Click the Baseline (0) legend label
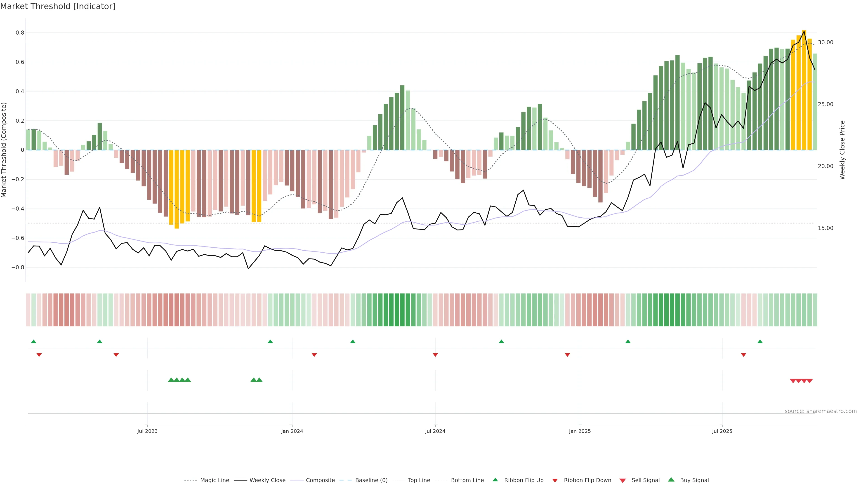The image size is (868, 488). 371,480
